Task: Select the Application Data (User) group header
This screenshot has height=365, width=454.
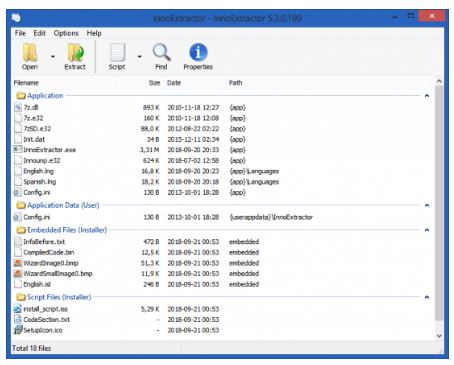Action: (63, 205)
